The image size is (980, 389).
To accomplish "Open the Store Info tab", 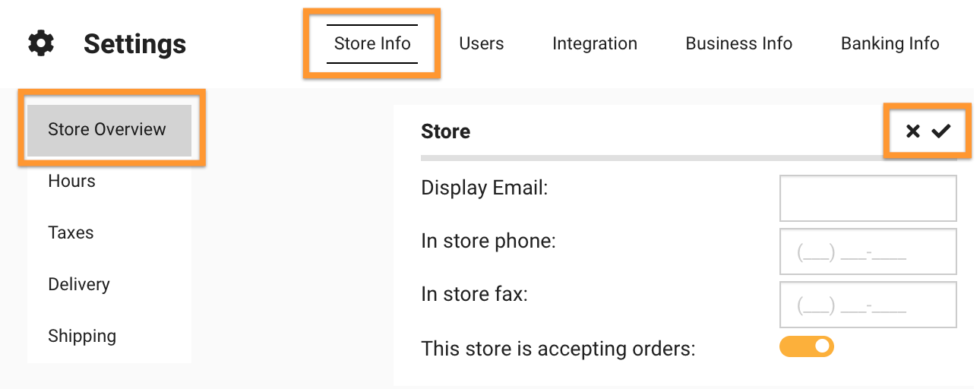I will pos(372,43).
